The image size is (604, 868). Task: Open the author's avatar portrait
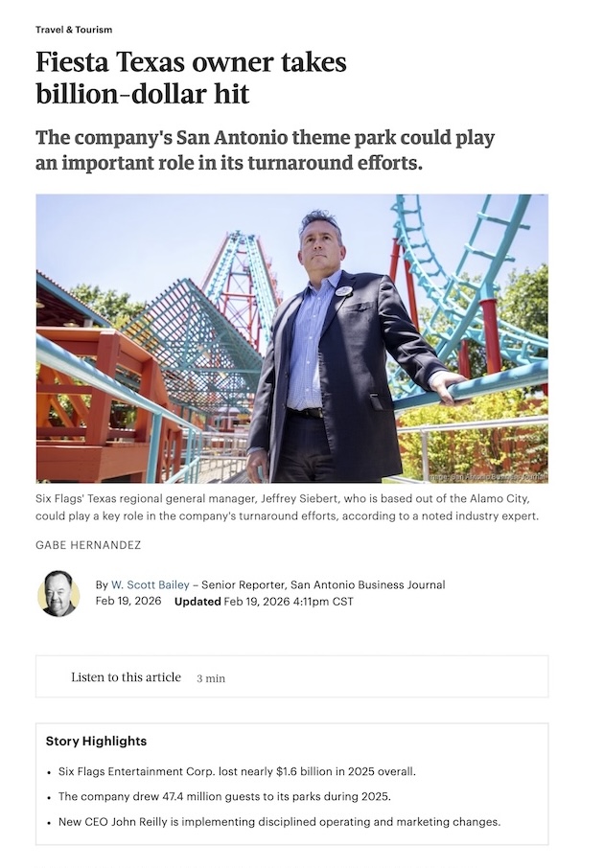pos(58,593)
